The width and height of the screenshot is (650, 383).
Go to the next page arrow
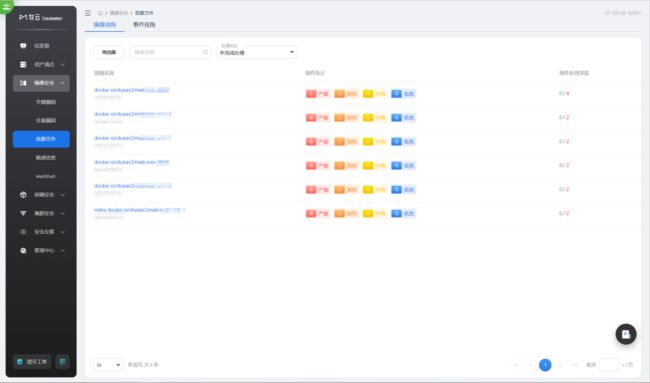pyautogui.click(x=560, y=365)
